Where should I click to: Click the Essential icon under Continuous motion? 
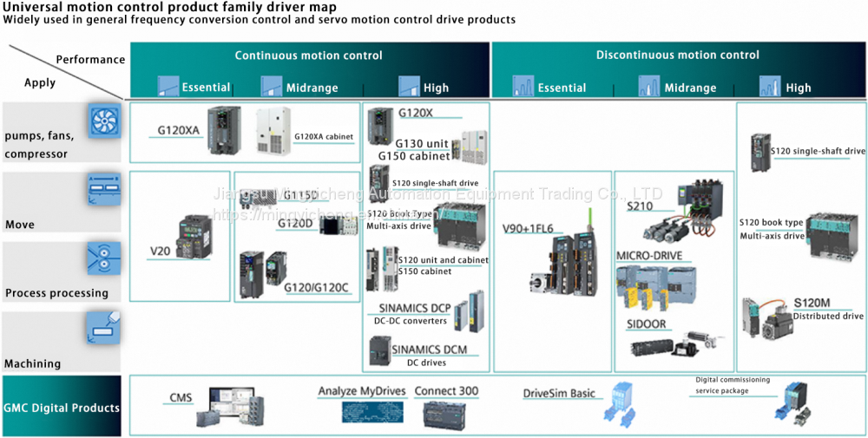[x=168, y=86]
